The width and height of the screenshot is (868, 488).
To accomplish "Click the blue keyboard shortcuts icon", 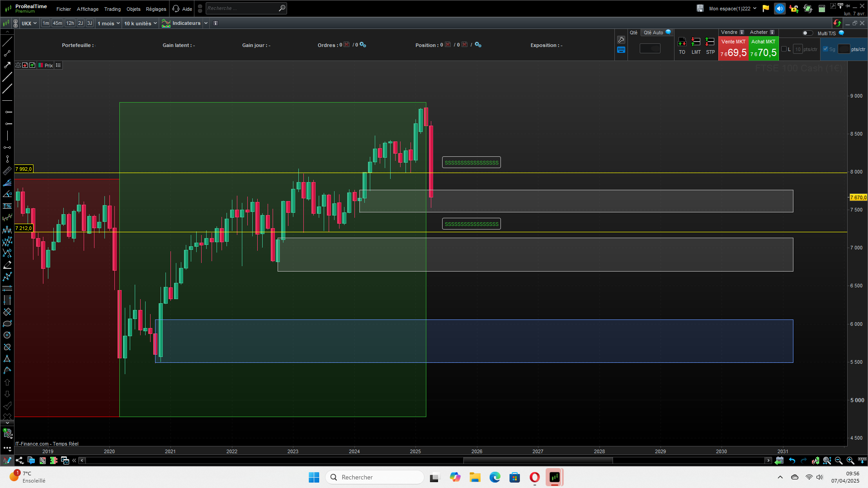I will [621, 50].
